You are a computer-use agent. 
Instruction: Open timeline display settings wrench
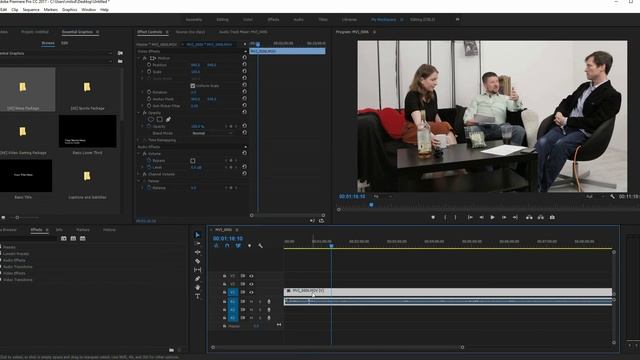(260, 246)
